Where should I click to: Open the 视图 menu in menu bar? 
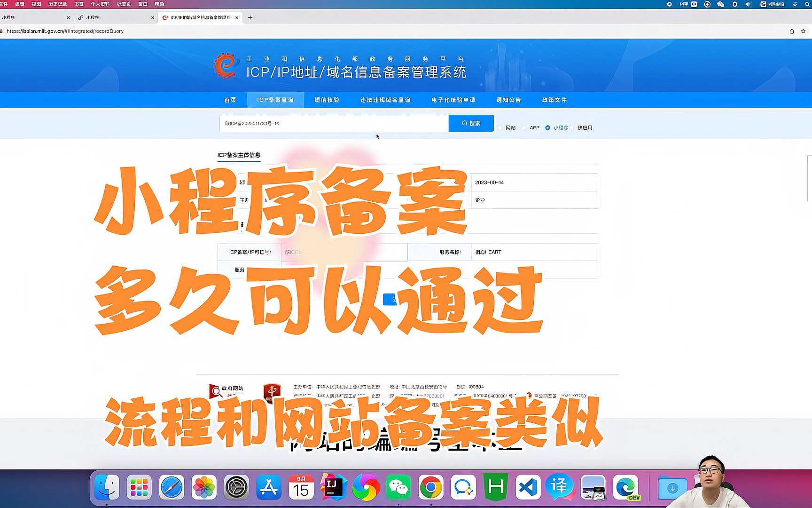(36, 4)
